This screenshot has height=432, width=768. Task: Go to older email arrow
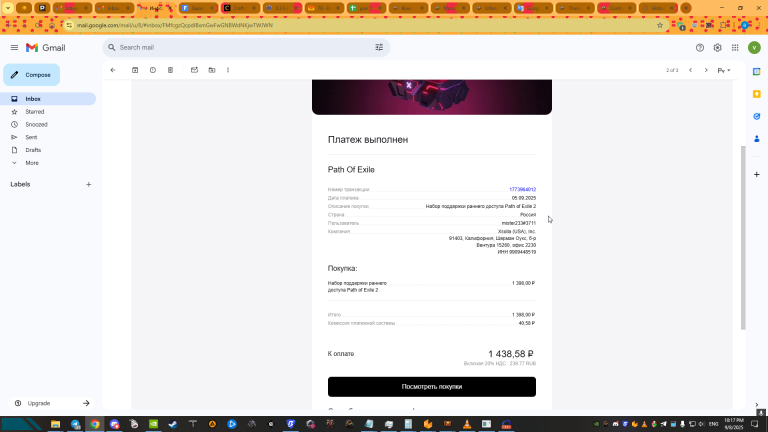[706, 70]
